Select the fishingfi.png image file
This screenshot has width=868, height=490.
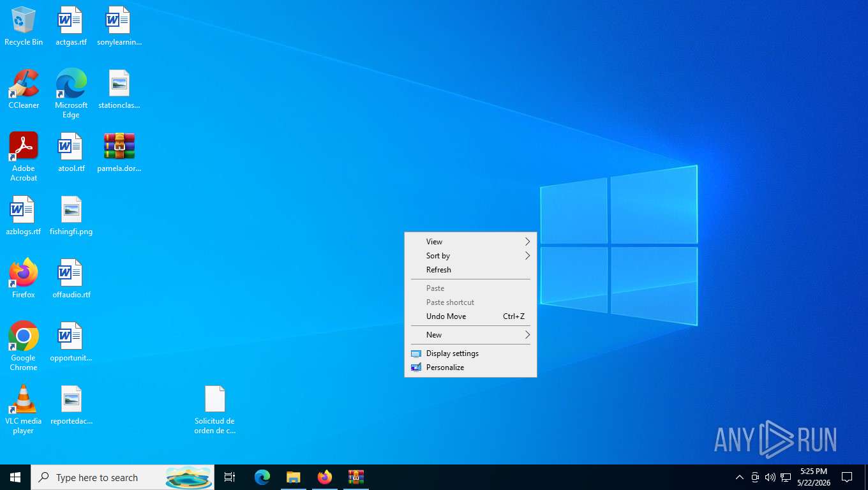(71, 216)
